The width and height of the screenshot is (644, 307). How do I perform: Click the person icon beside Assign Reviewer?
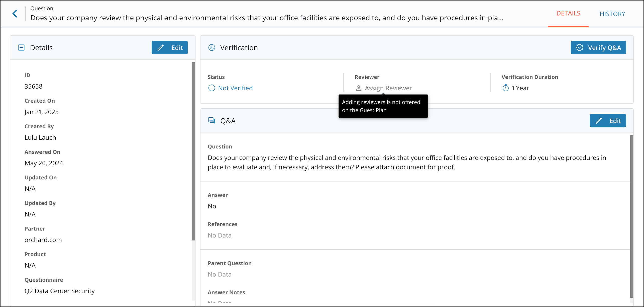click(x=359, y=88)
